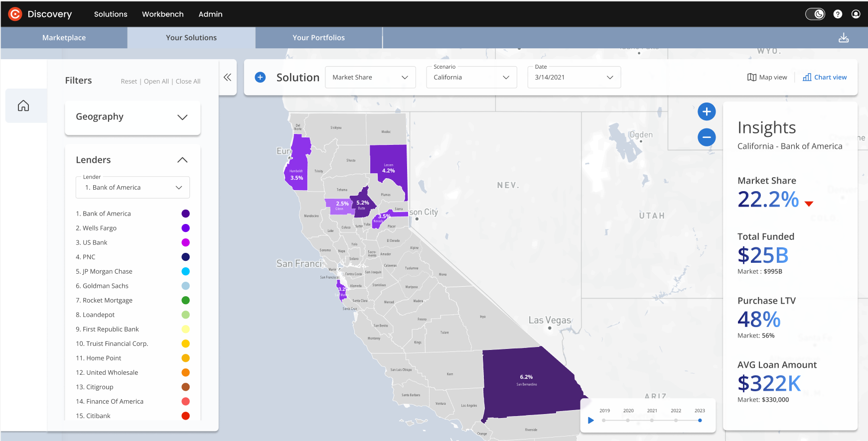
Task: Click the Discovery logo icon
Action: click(x=15, y=14)
